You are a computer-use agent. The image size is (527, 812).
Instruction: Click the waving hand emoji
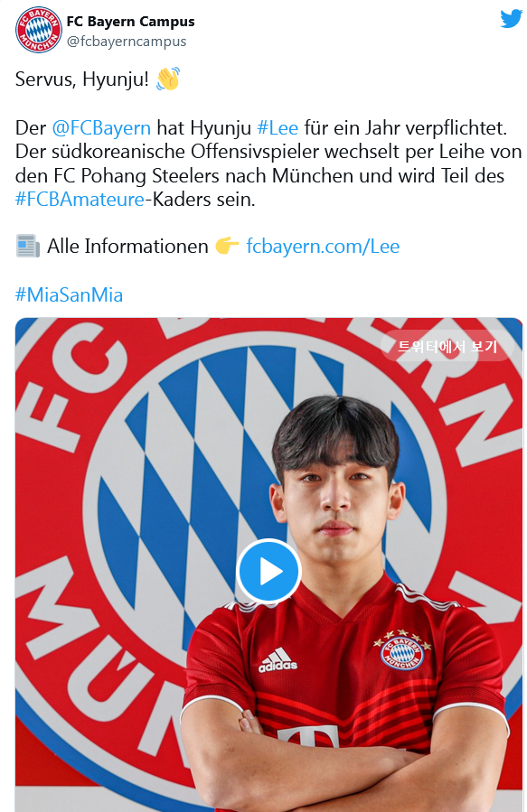(x=168, y=79)
